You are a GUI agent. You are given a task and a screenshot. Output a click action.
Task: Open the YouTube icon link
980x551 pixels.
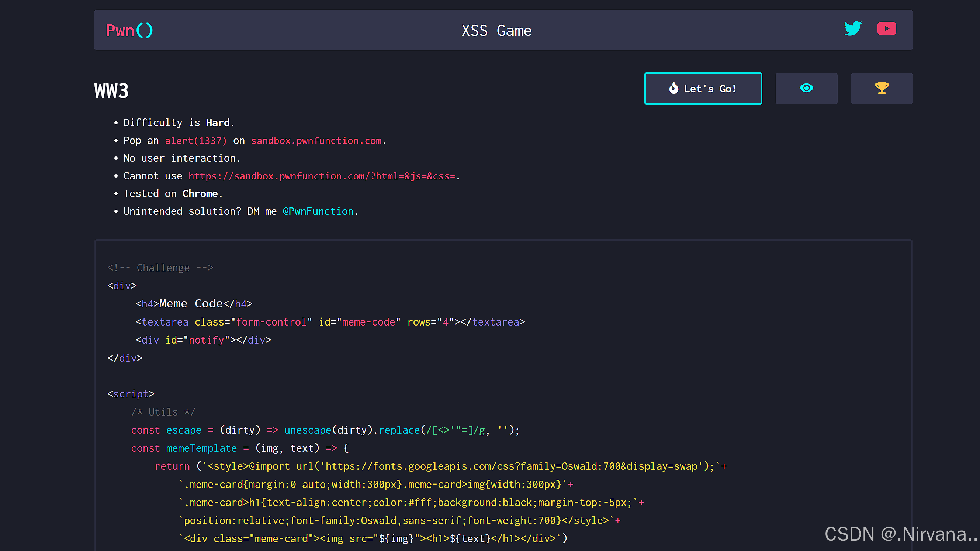tap(886, 28)
